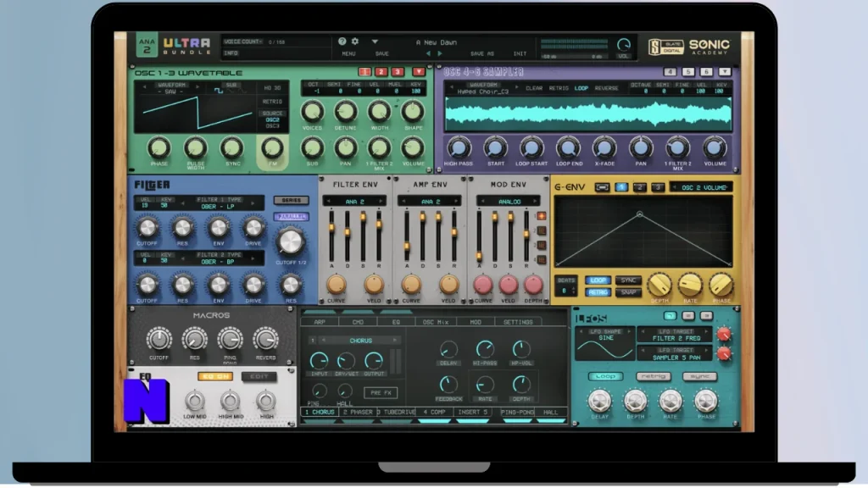The image size is (868, 488).
Task: Click sampler CLEAR button
Action: tap(534, 88)
